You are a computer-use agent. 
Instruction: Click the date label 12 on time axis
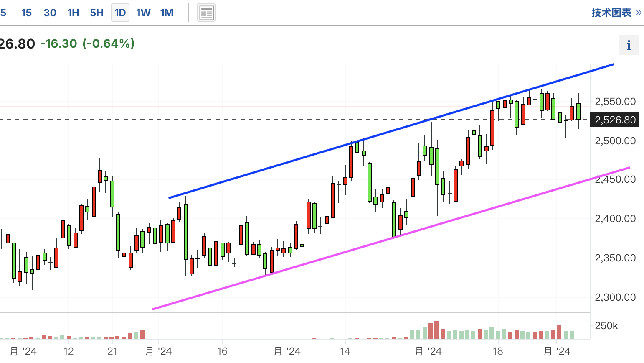click(68, 351)
